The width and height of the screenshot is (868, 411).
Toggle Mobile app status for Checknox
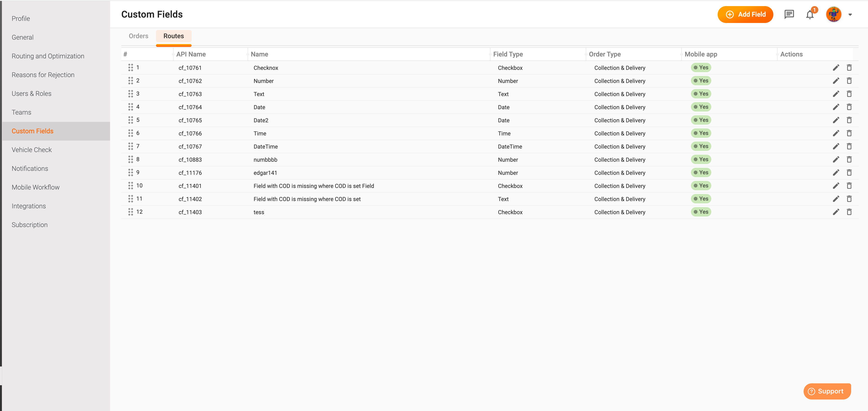tap(701, 67)
